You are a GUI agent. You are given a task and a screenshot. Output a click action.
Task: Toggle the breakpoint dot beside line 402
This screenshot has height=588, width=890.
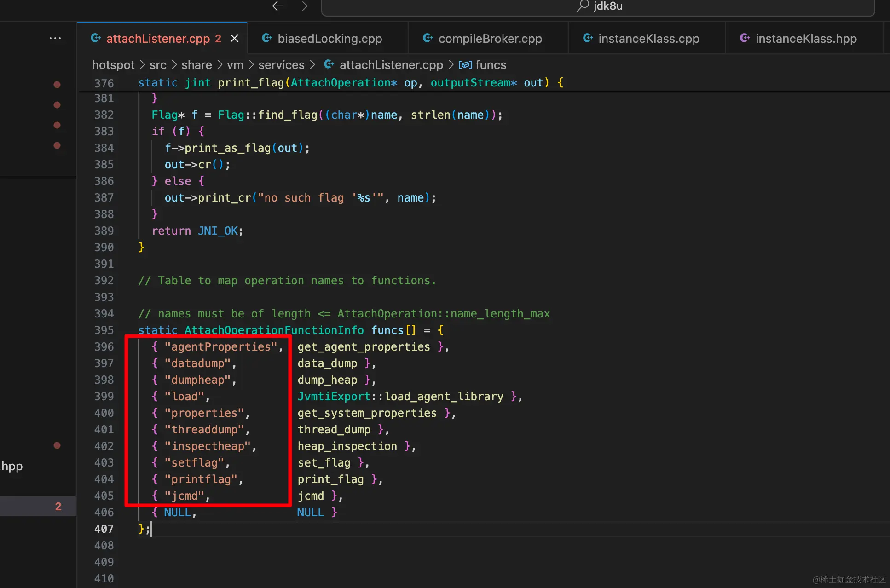pos(57,445)
